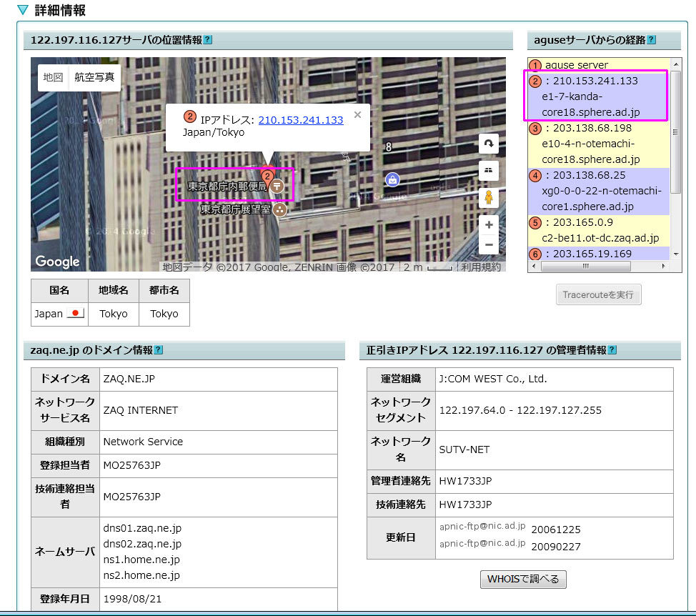Click the Tokyo value under 都市名
The height and width of the screenshot is (616, 696).
pos(164,314)
